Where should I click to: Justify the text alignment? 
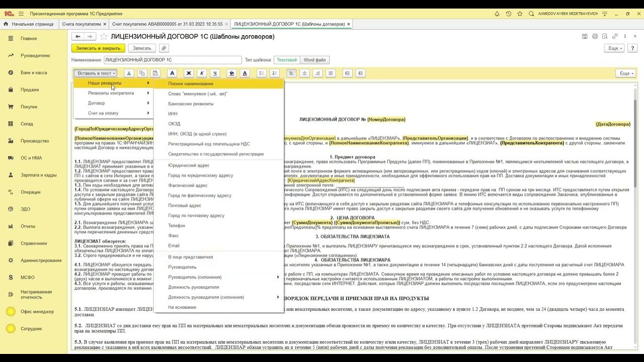331,73
